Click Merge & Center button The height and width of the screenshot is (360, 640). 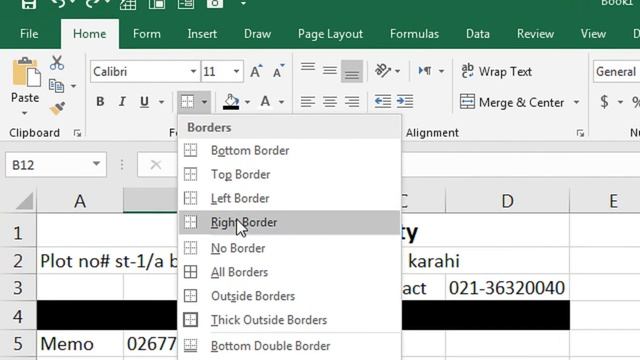point(512,102)
